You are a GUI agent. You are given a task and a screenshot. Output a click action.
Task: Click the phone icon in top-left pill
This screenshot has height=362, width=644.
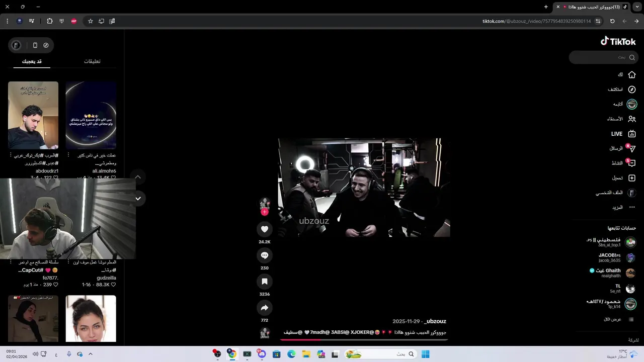point(35,45)
